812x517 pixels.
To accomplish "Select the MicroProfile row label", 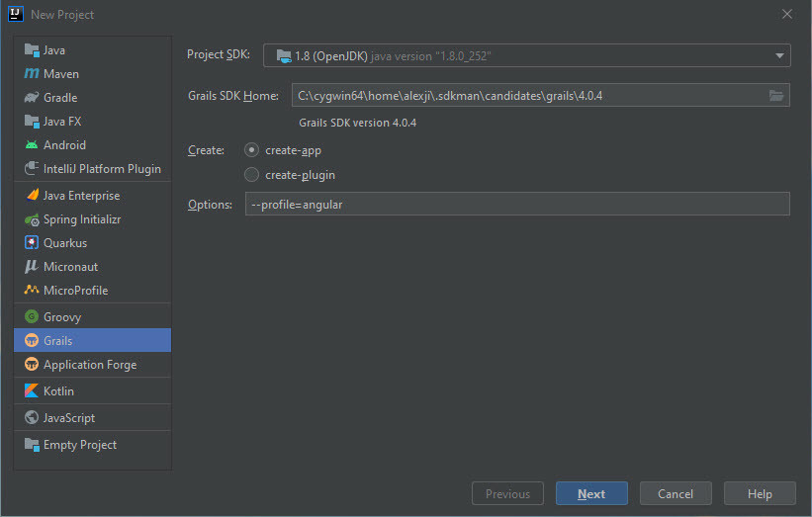I will coord(75,291).
